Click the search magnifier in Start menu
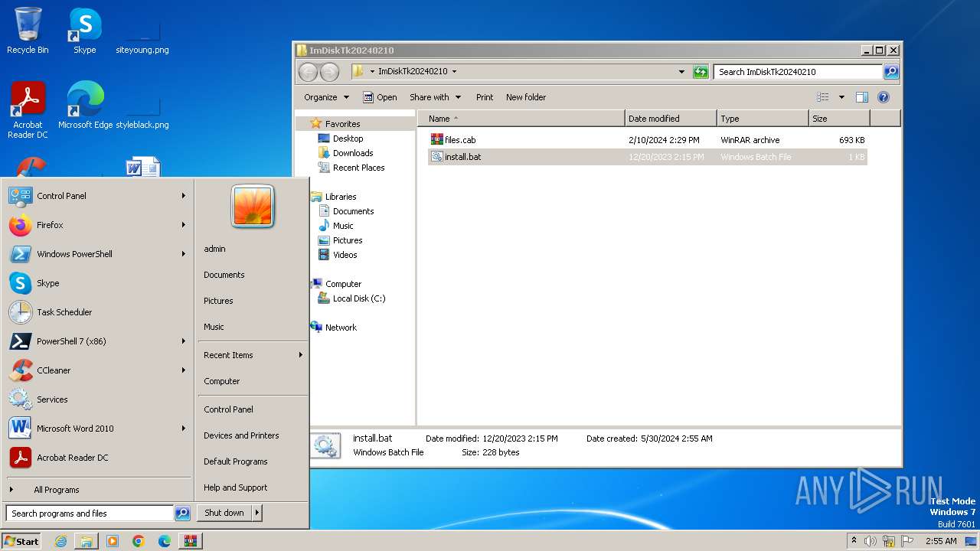980x551 pixels. coord(182,514)
